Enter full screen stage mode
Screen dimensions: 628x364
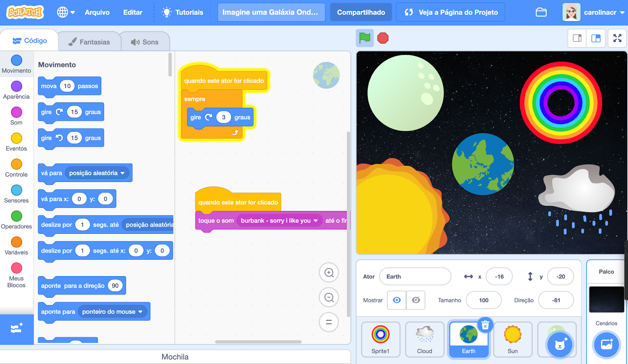(x=617, y=38)
